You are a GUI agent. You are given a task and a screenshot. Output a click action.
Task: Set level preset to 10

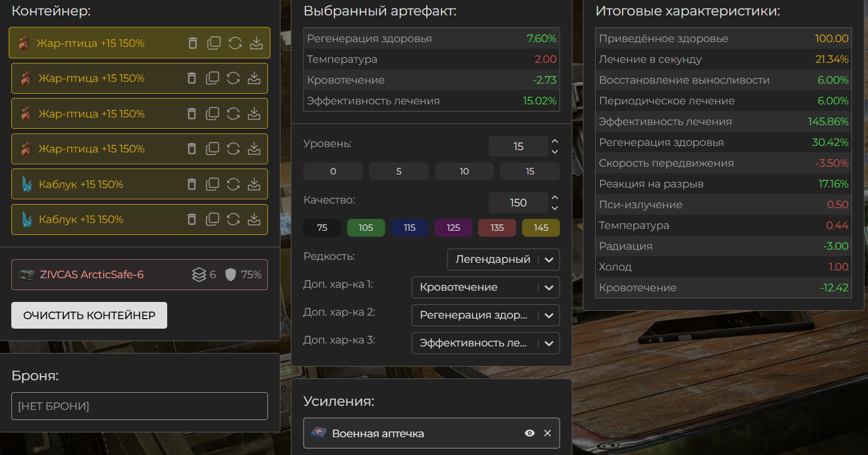tap(464, 171)
